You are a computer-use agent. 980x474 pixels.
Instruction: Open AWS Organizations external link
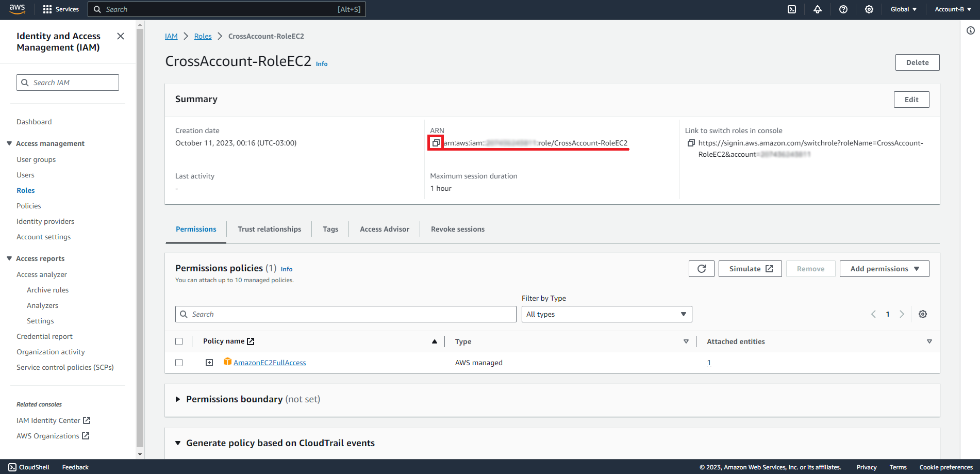[x=53, y=436]
